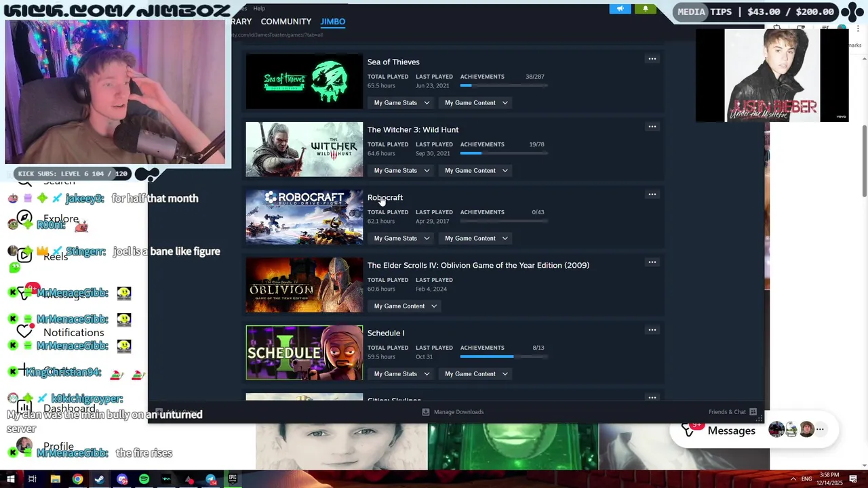Click Sea of Thieves achievements progress bar
Image resolution: width=868 pixels, height=488 pixels.
pos(504,85)
